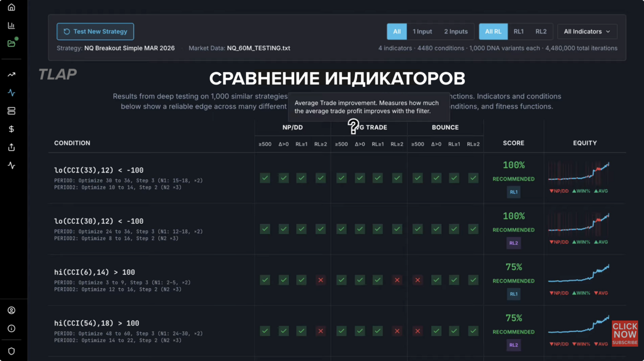Click Test New Strategy button
This screenshot has width=644, height=361.
(95, 31)
